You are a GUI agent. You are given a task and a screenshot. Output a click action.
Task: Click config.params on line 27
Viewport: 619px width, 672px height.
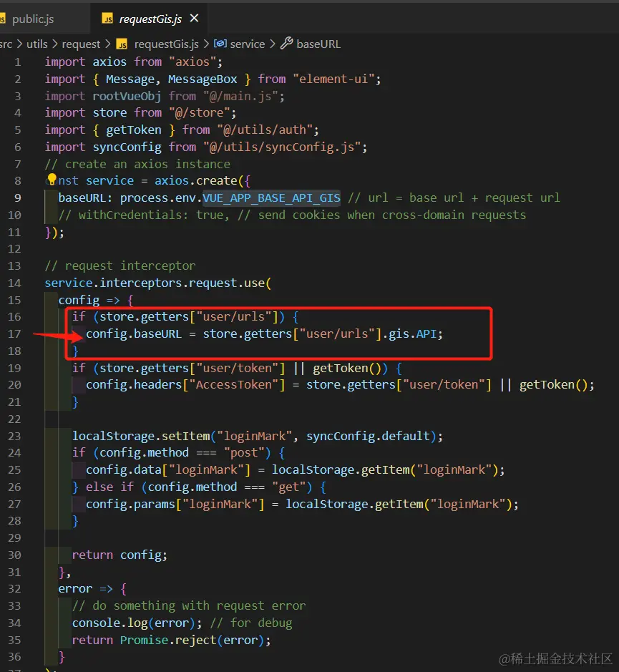click(x=130, y=504)
